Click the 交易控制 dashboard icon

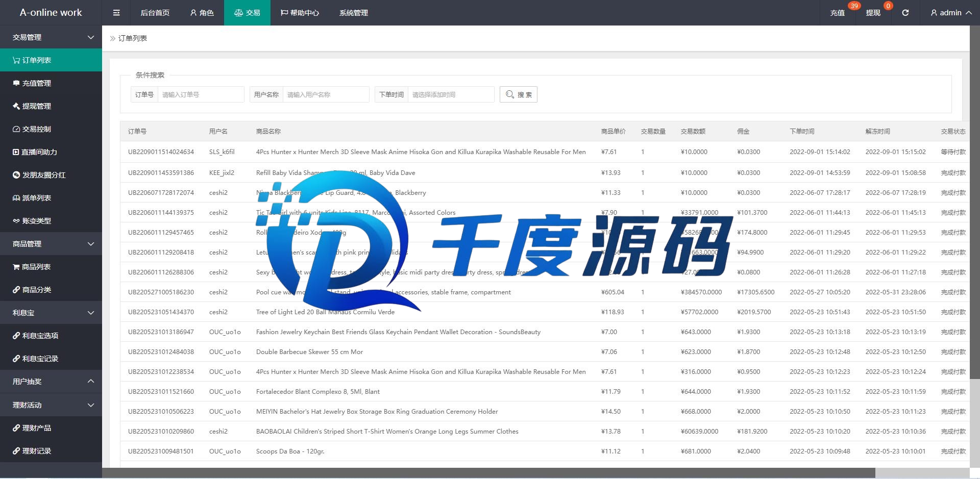[x=16, y=129]
